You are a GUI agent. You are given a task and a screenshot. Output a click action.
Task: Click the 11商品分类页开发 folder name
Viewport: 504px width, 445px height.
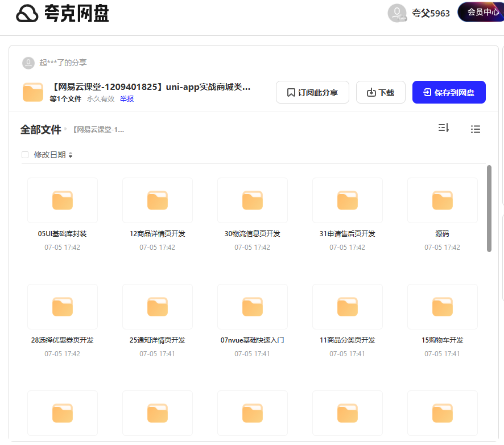point(348,340)
